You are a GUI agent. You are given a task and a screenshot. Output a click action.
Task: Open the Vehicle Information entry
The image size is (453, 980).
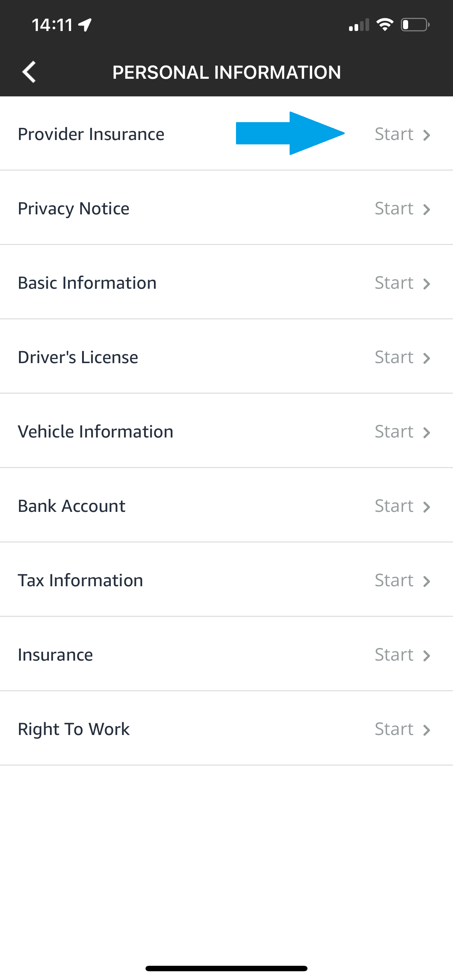(96, 432)
